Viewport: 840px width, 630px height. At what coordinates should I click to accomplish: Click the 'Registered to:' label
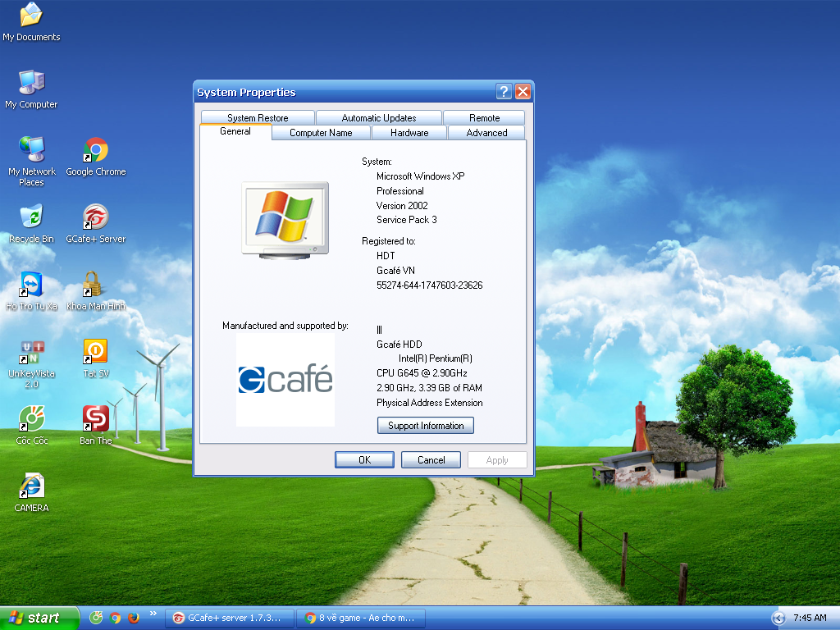(388, 241)
